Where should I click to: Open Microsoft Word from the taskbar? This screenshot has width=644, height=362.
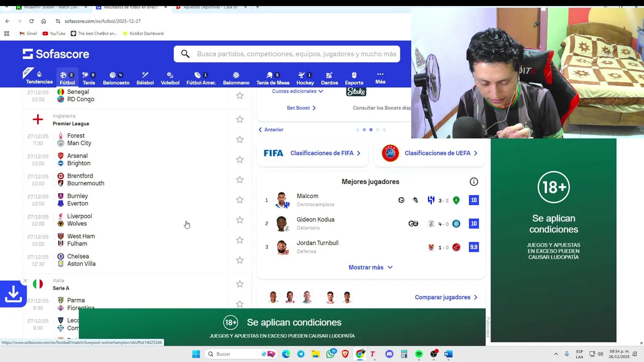coord(448,354)
